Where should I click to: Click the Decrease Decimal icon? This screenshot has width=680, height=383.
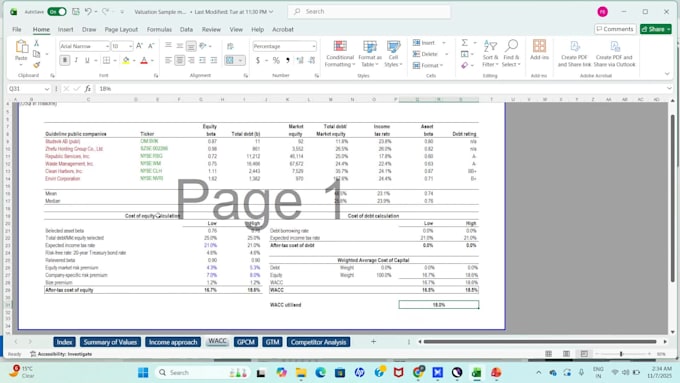pos(312,60)
